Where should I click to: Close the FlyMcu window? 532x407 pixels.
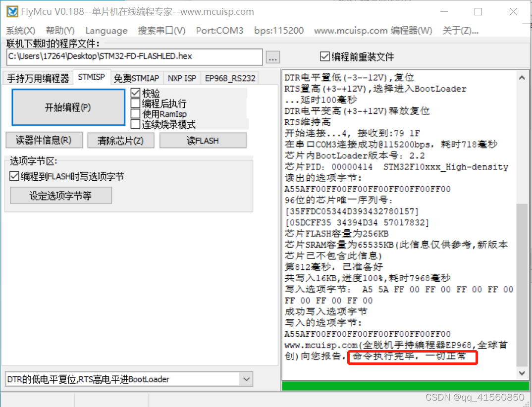tap(513, 11)
